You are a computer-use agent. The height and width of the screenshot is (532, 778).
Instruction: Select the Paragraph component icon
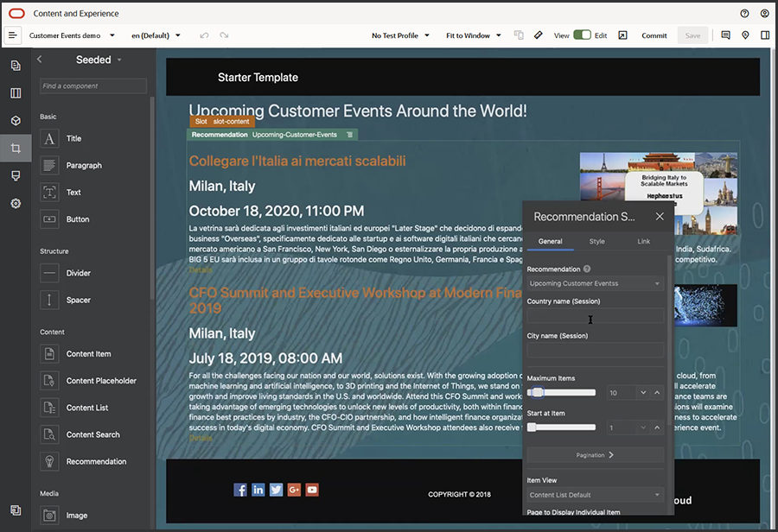(x=49, y=165)
